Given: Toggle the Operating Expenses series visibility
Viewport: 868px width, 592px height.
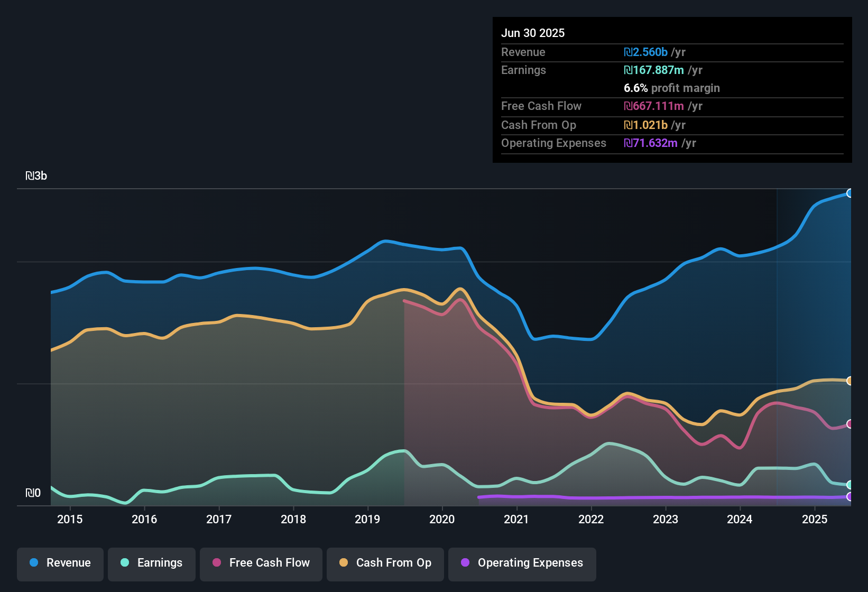Looking at the screenshot, I should [522, 563].
